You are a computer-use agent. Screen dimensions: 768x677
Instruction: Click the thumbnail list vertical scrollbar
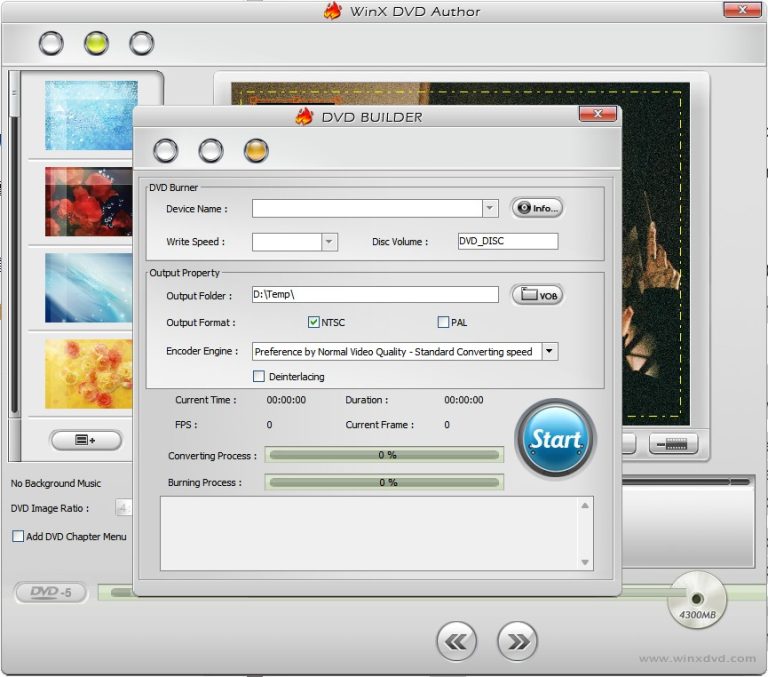pos(15,265)
